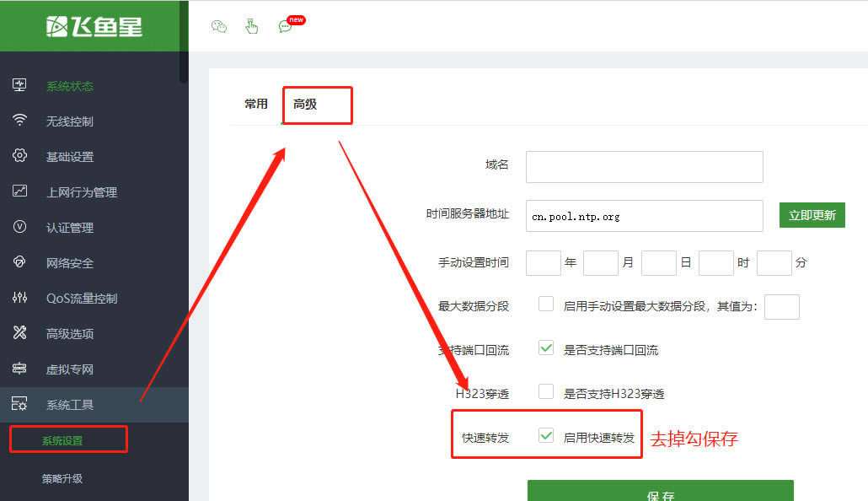This screenshot has height=501, width=868.
Task: Click the WeChat icon in top bar
Action: [218, 26]
